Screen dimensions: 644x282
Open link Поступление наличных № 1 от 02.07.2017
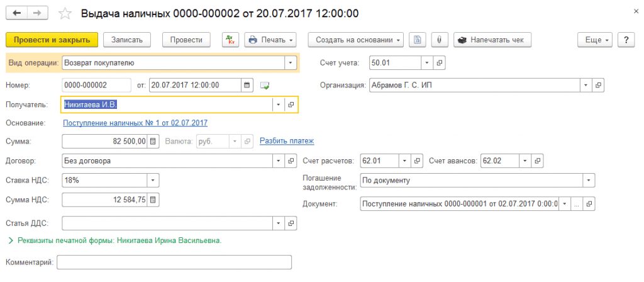point(135,123)
